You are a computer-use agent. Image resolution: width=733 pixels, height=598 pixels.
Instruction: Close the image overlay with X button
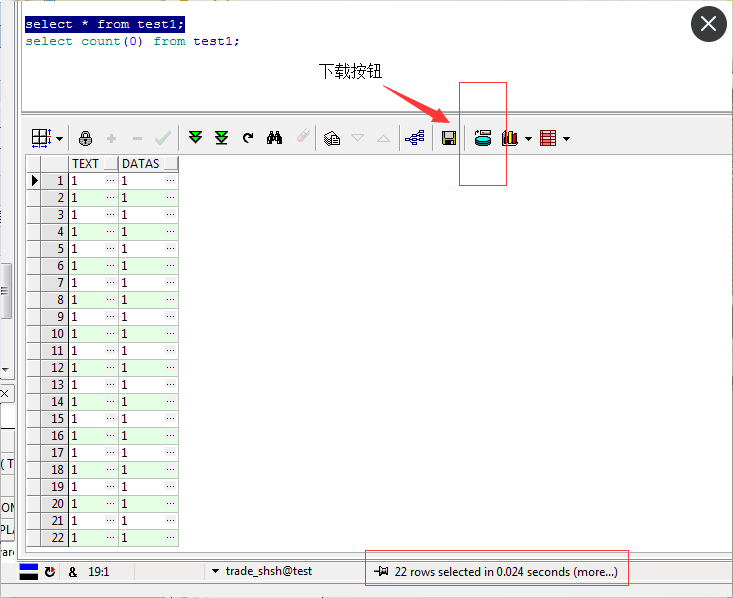click(x=708, y=24)
